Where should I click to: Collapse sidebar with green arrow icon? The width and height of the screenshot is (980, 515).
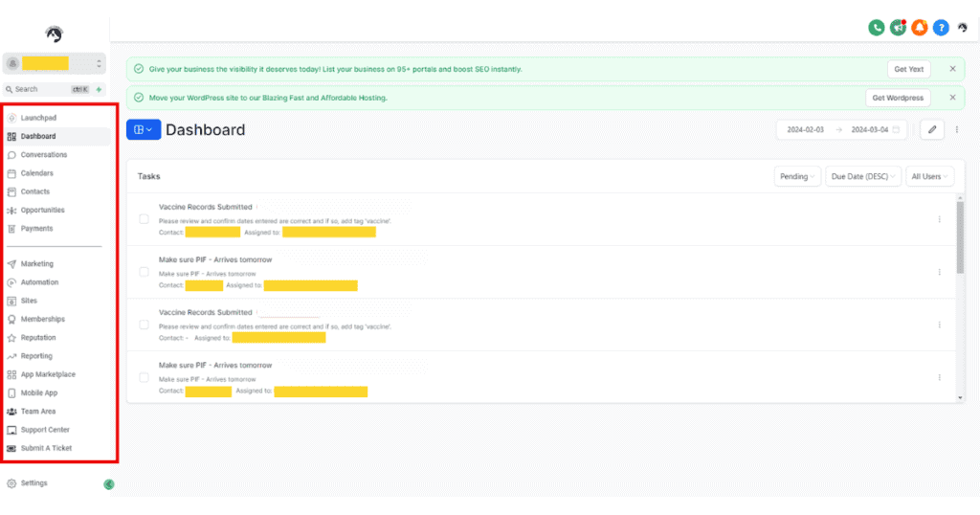[109, 484]
